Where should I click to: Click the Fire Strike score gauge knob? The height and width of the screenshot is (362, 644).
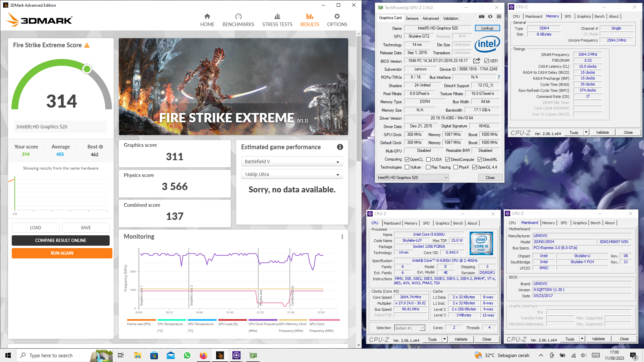click(87, 69)
